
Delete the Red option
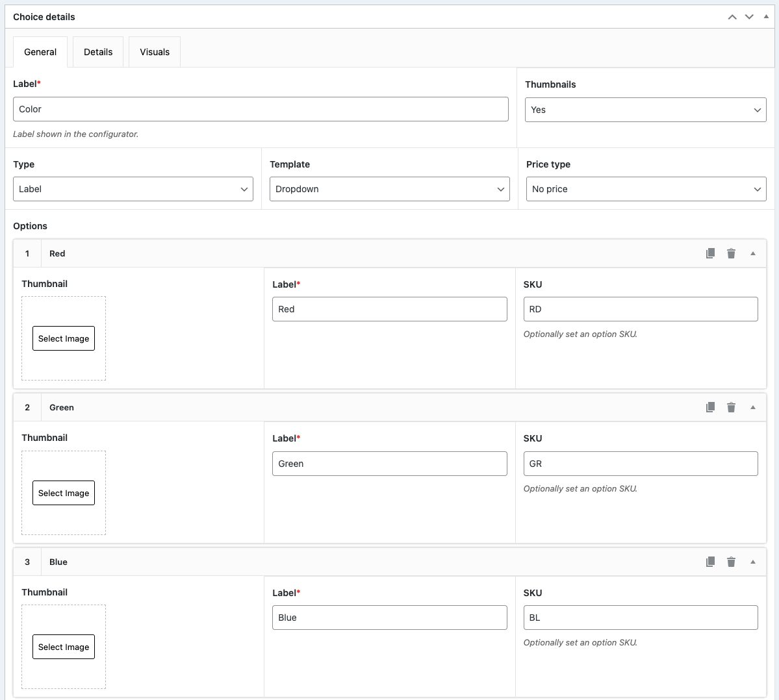pyautogui.click(x=731, y=253)
